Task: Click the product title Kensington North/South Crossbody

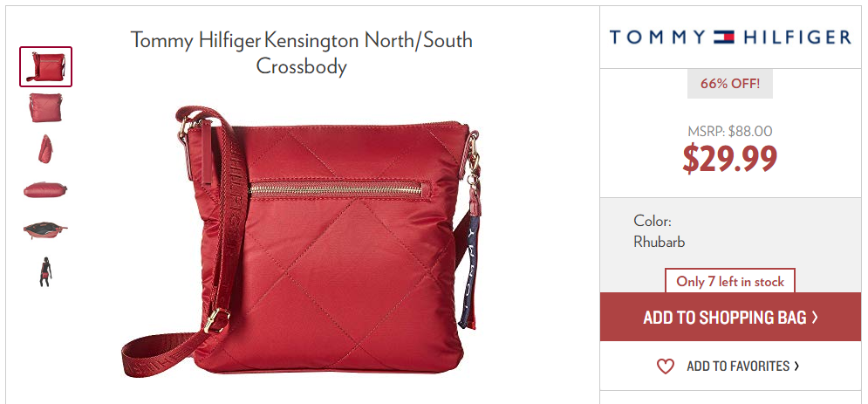Action: tap(302, 52)
